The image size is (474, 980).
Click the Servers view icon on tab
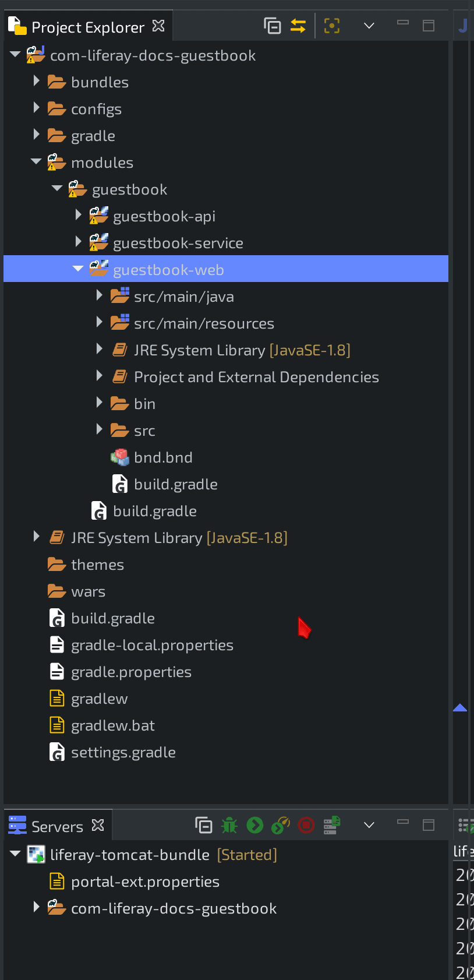(17, 825)
